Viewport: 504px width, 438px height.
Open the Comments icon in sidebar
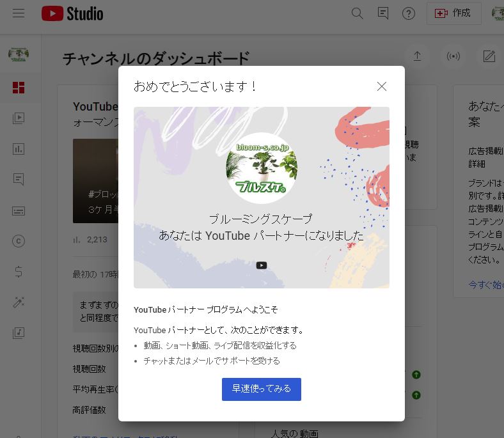coord(19,179)
